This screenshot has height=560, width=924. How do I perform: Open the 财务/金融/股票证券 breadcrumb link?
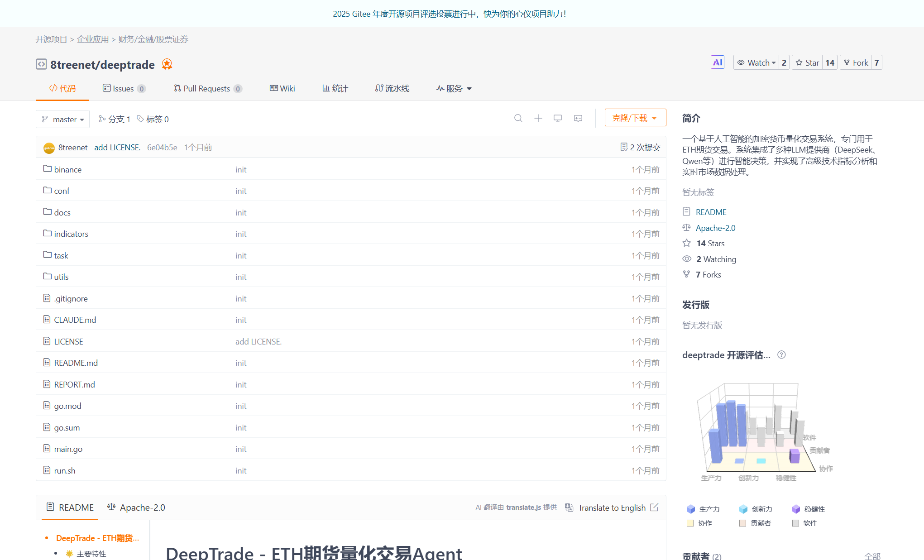tap(153, 39)
